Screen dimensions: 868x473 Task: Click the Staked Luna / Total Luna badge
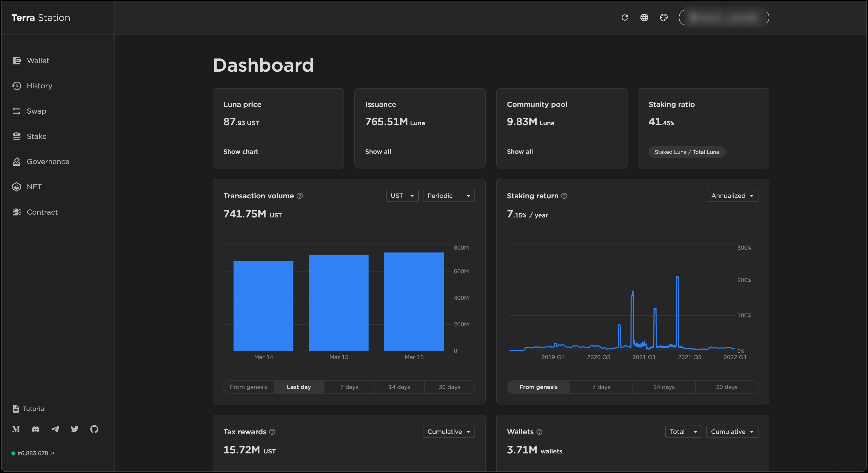(x=687, y=152)
